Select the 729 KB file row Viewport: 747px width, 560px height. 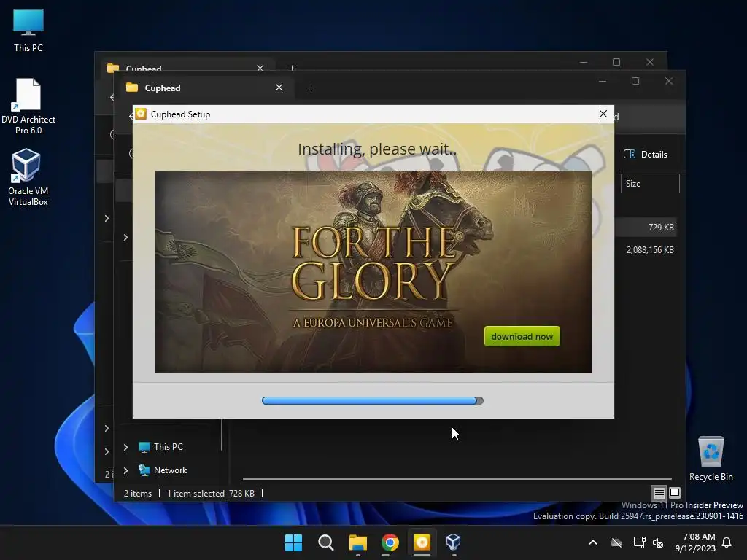tap(648, 227)
